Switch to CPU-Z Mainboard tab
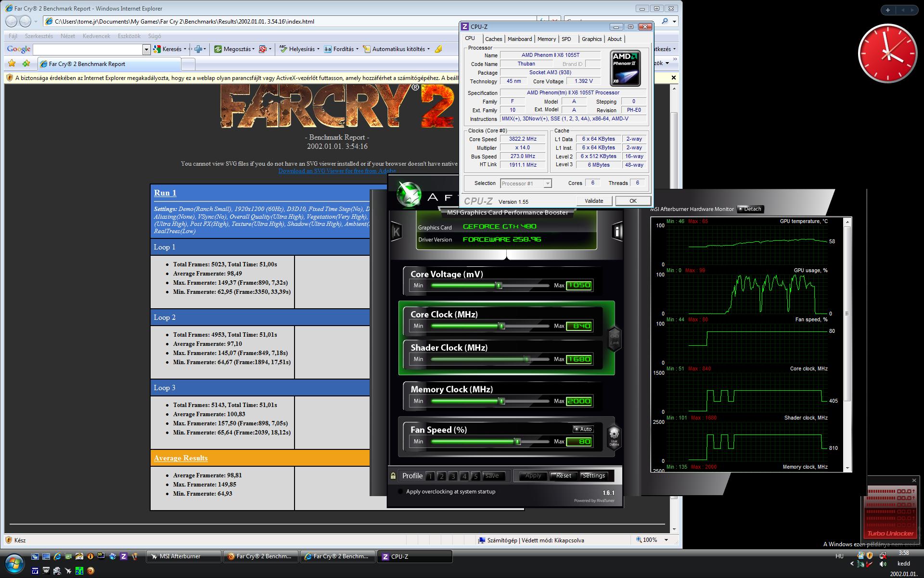The height and width of the screenshot is (578, 924). click(x=520, y=39)
